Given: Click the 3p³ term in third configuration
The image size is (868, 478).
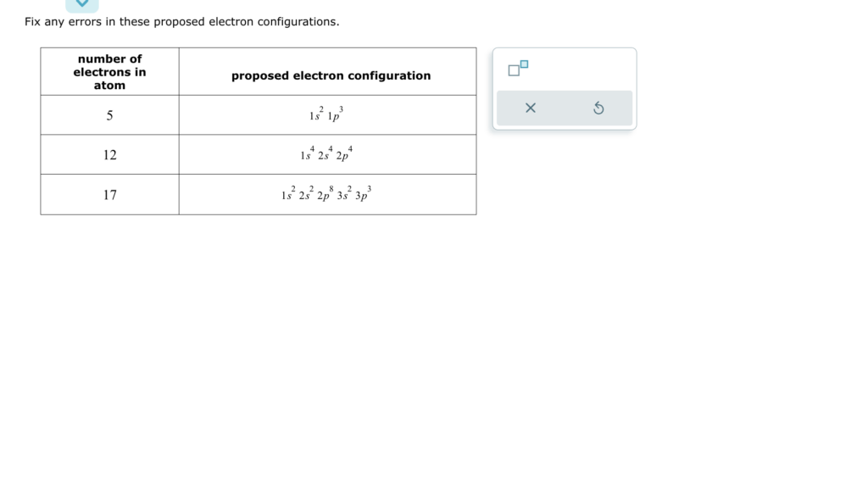Looking at the screenshot, I should [x=363, y=195].
